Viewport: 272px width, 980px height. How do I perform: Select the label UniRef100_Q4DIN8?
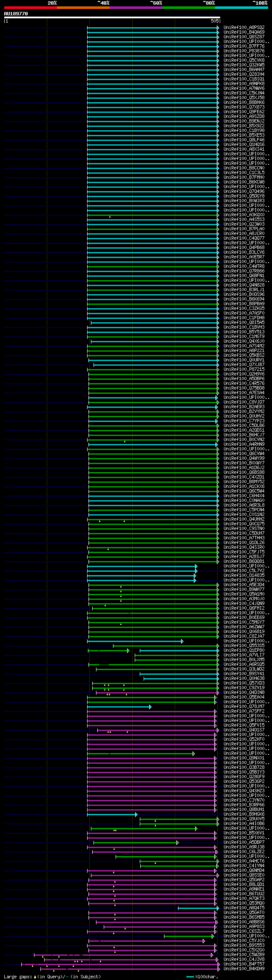tap(244, 693)
